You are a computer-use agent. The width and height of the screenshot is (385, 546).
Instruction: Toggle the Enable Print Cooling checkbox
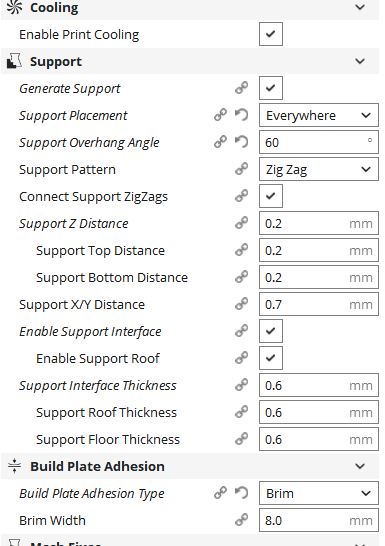point(270,34)
